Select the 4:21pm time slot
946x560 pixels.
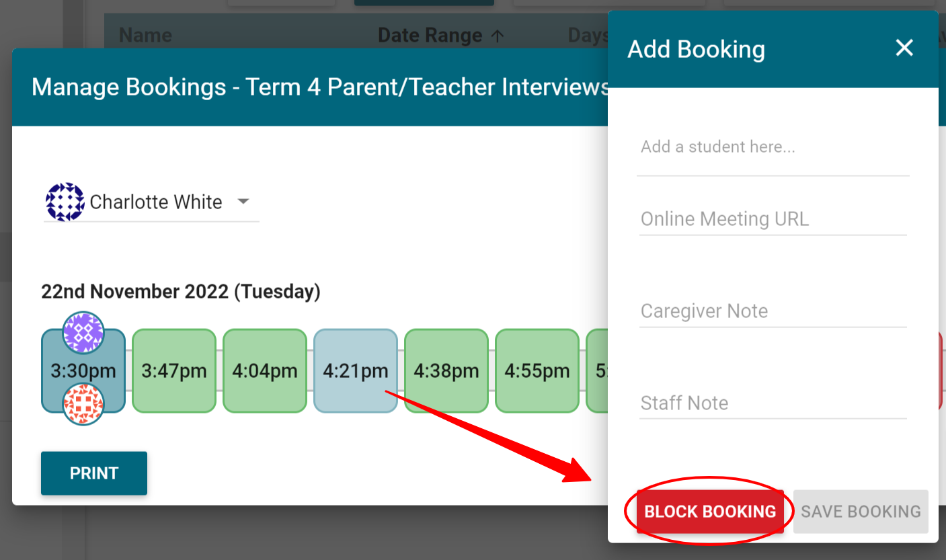click(x=355, y=370)
